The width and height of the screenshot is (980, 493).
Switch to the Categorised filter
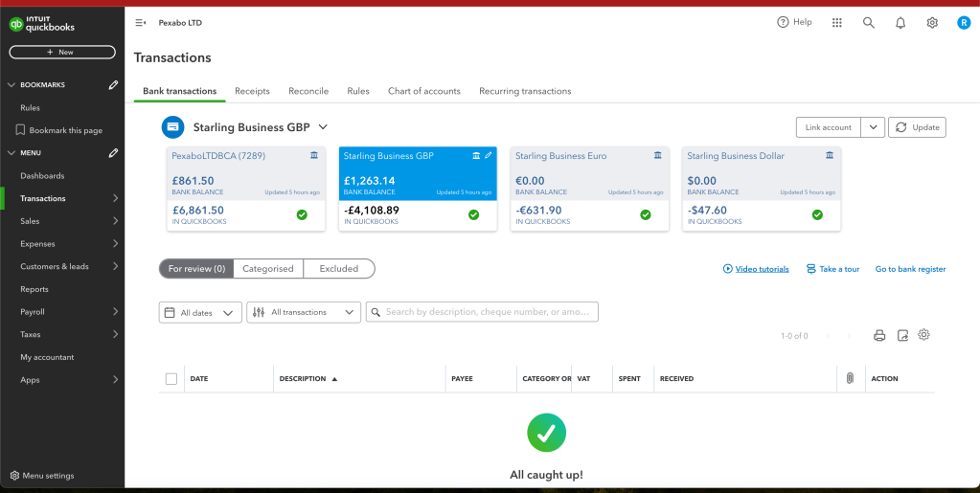point(268,269)
